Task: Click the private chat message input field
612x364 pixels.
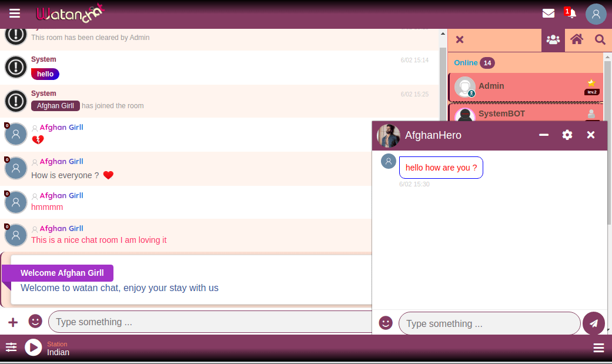Action: (x=489, y=323)
